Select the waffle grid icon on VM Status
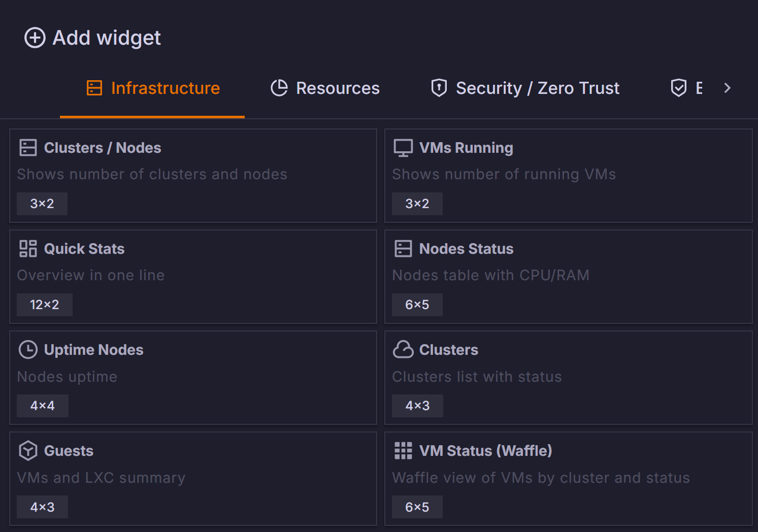758x532 pixels. 403,450
